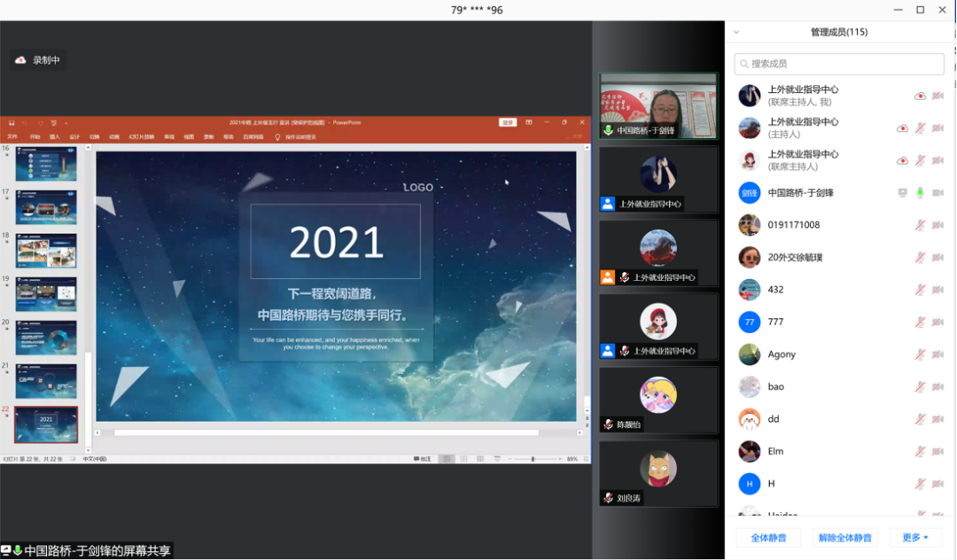Viewport: 957px width, 560px height.
Task: Click slideshow icon in PowerPoint status bar
Action: pos(497,459)
